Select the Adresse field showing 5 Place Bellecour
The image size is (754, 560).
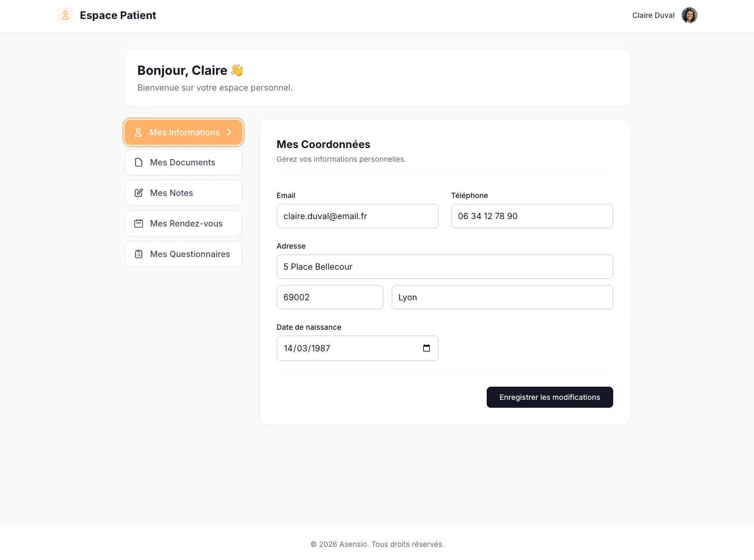pyautogui.click(x=444, y=267)
